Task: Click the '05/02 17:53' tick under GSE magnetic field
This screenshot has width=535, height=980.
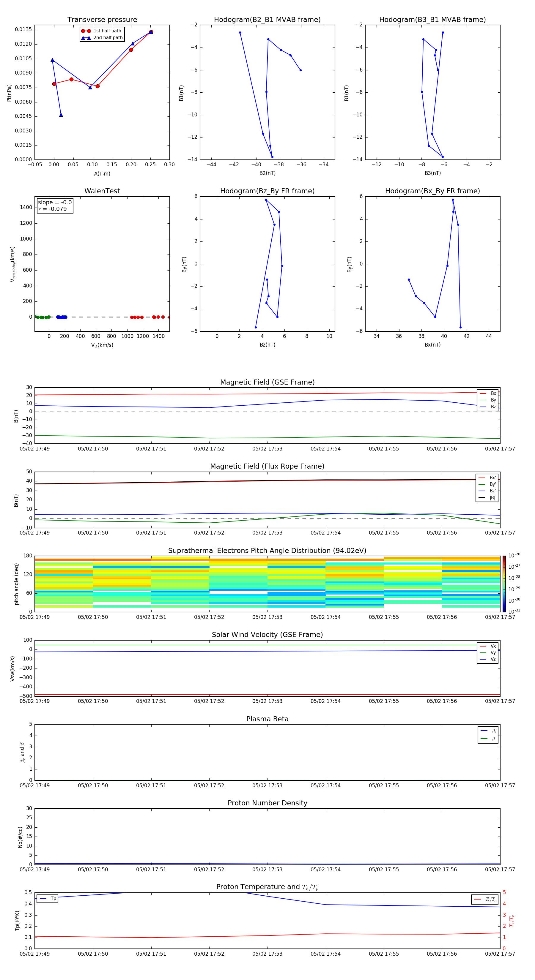Action: (x=267, y=449)
